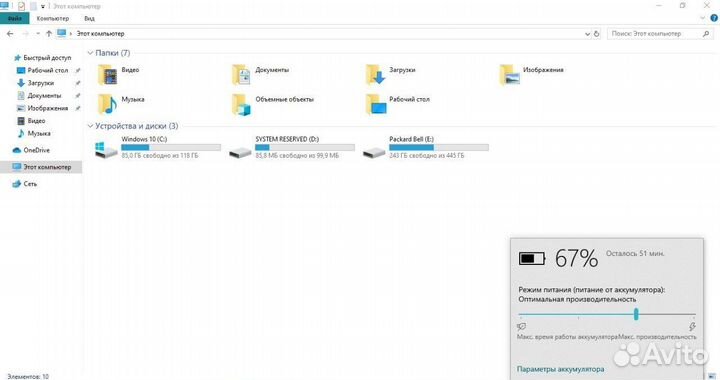This screenshot has height=380, width=720.
Task: Open the recent locations dropdown arrow
Action: (x=38, y=34)
